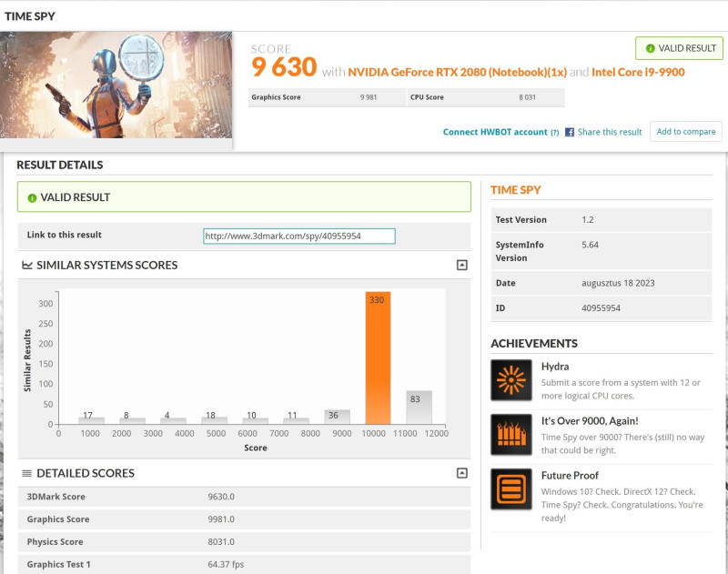Click the list icon beside Detailed Scores
728x574 pixels.
pos(27,473)
